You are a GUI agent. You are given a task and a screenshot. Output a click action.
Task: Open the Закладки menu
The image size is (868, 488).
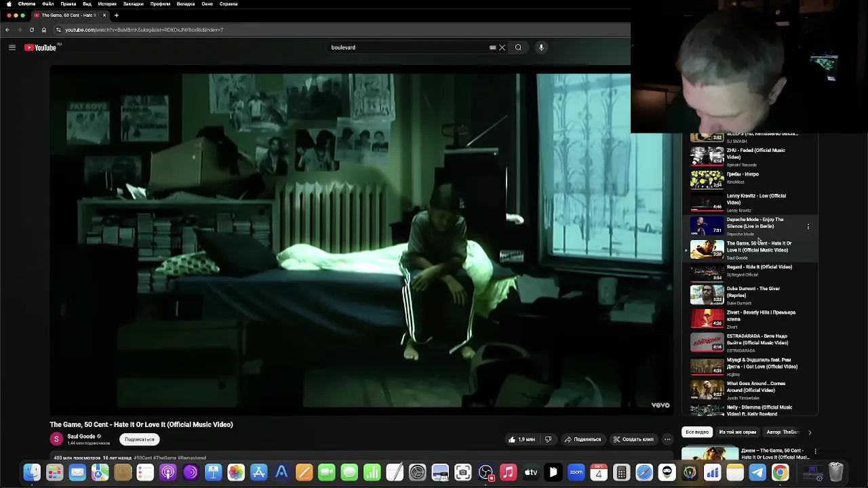133,3
